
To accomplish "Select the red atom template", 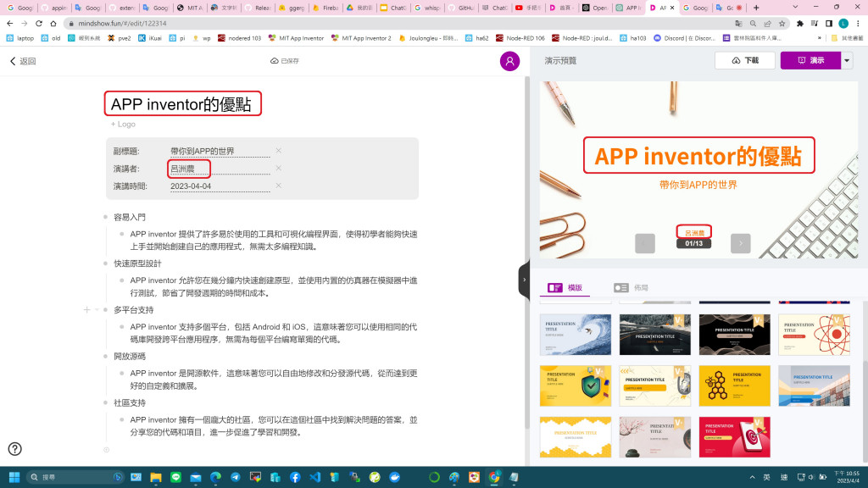I will click(815, 335).
